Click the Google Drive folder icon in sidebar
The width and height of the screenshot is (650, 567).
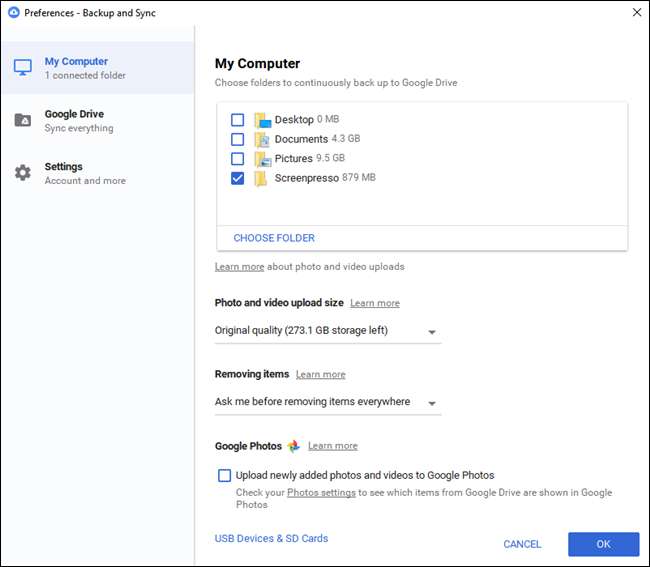point(22,121)
